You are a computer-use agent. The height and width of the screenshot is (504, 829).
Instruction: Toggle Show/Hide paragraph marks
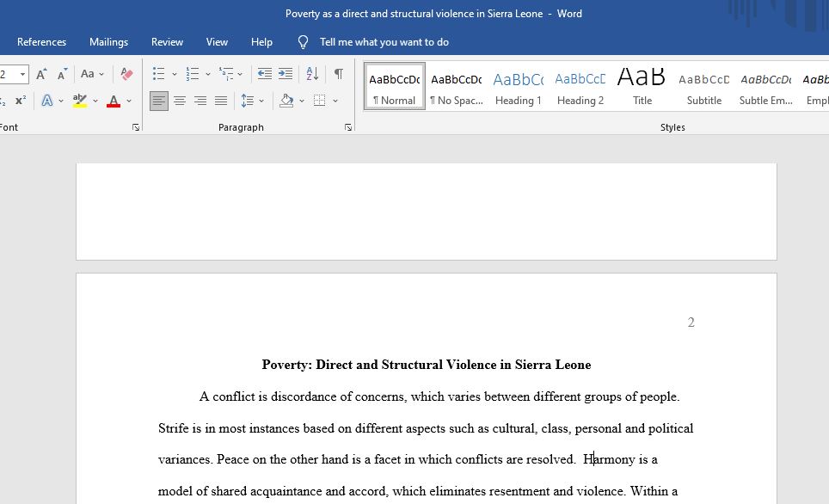tap(339, 74)
